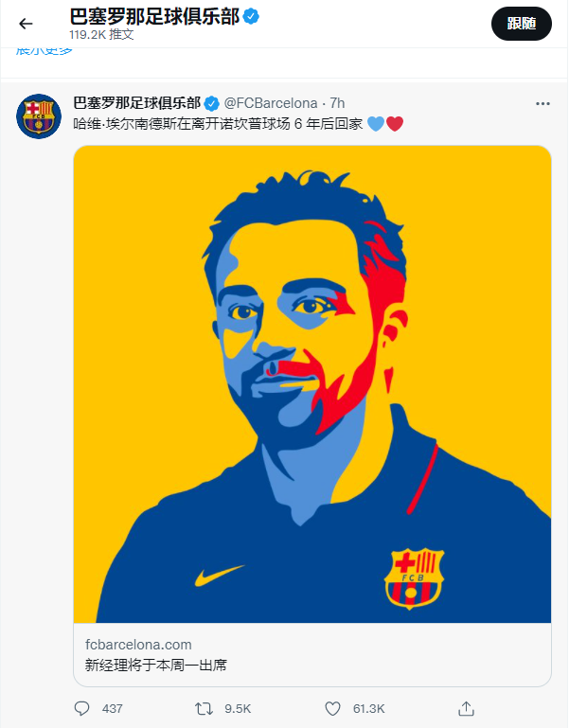This screenshot has height=728, width=587.
Task: Like the tweet with the heart icon
Action: tap(332, 708)
